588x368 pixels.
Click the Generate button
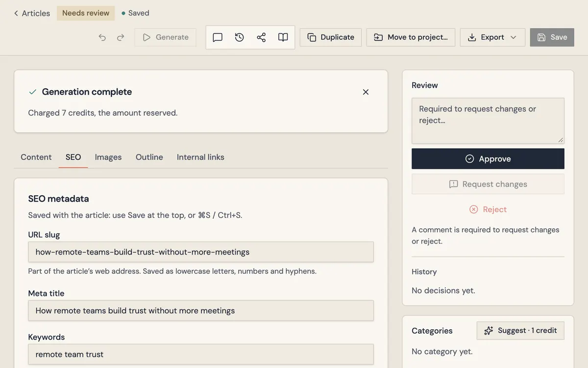(x=166, y=37)
